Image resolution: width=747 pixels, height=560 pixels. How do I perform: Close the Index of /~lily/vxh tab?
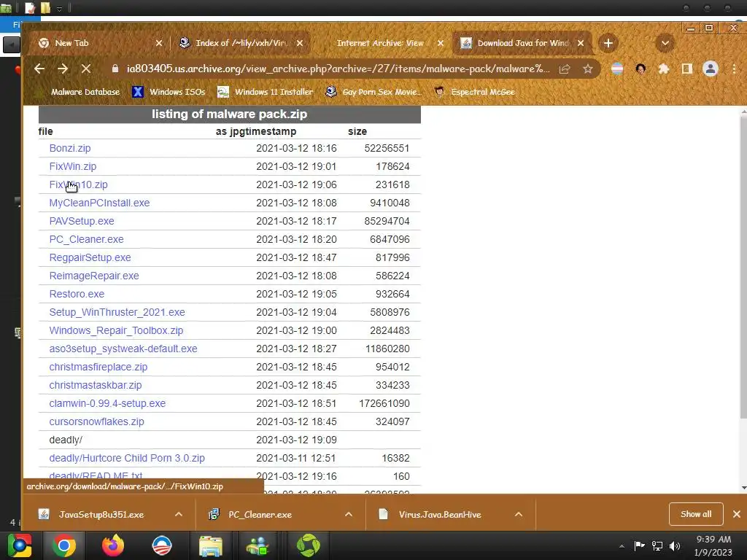pyautogui.click(x=300, y=43)
